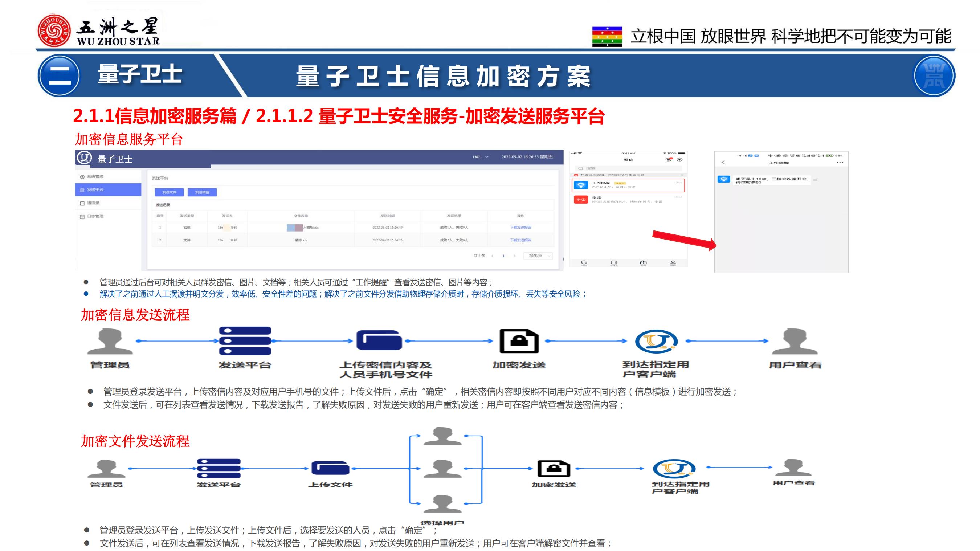The image size is (980, 551).
Task: Select the 我的 icon in phone bottom navigation
Action: coord(673,263)
